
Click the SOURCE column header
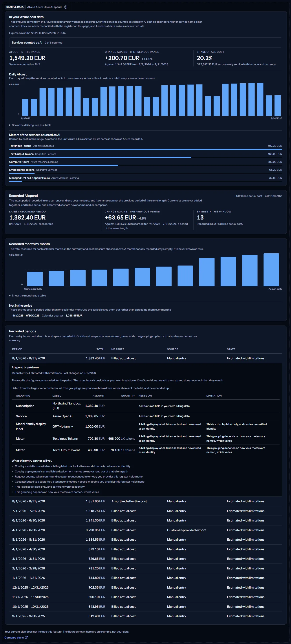(x=173, y=349)
